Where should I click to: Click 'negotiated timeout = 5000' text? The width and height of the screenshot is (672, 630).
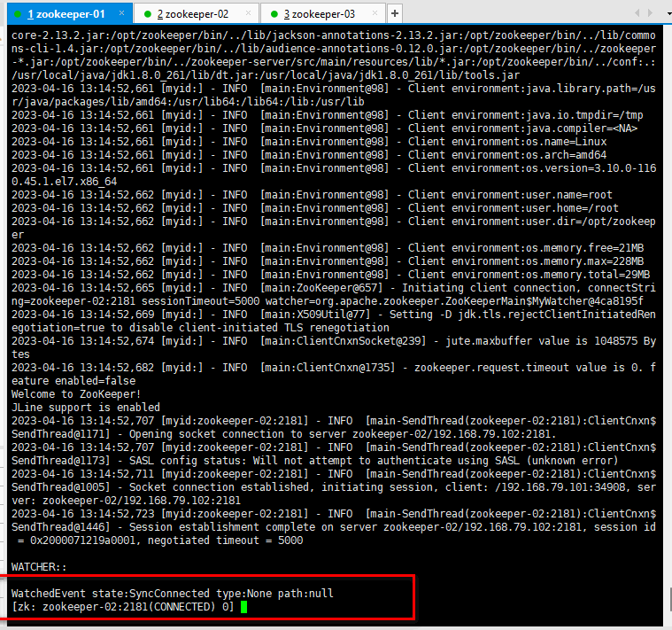pyautogui.click(x=226, y=541)
